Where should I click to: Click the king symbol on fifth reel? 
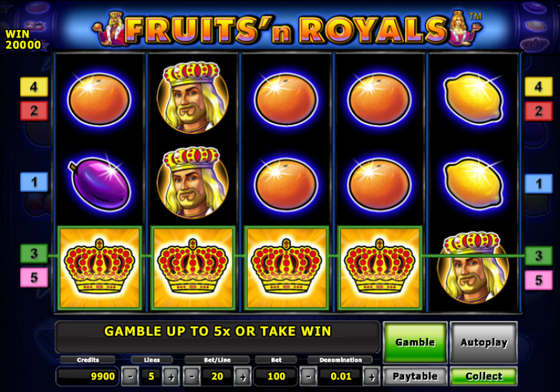click(472, 267)
